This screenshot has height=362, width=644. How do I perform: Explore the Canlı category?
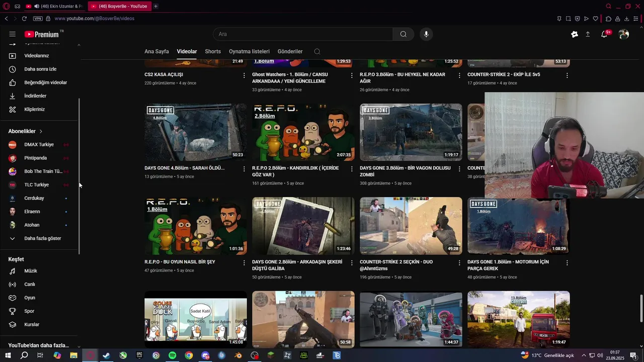[39, 284]
